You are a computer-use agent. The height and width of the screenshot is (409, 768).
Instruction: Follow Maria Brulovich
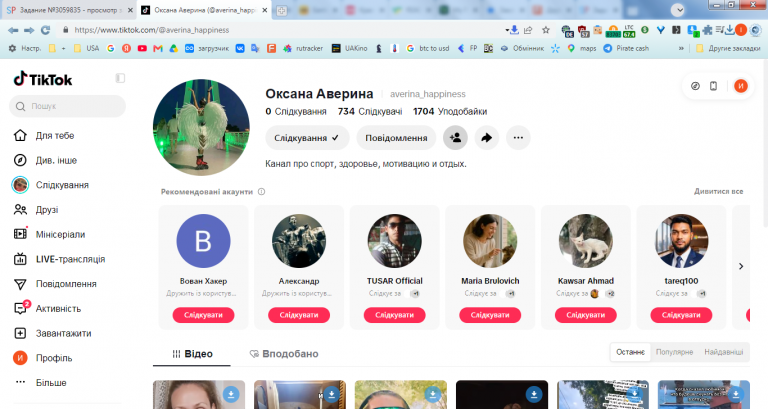[x=490, y=315]
